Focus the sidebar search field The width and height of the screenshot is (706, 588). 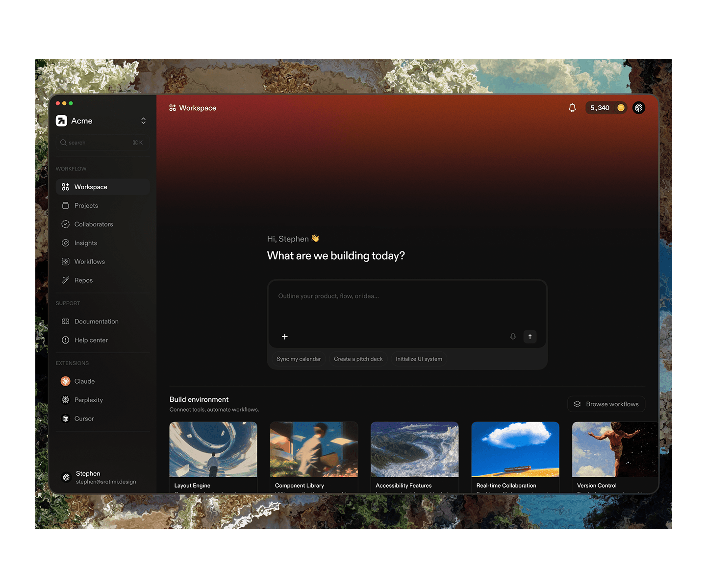pyautogui.click(x=102, y=143)
